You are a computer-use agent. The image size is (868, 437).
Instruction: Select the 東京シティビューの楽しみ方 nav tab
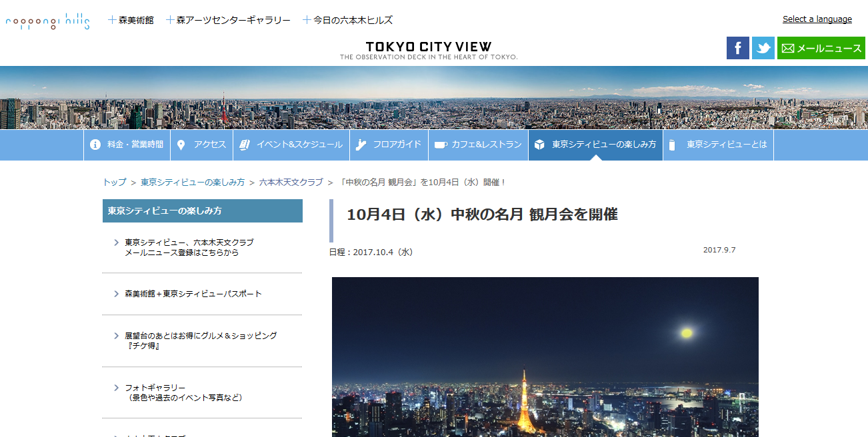pos(596,145)
